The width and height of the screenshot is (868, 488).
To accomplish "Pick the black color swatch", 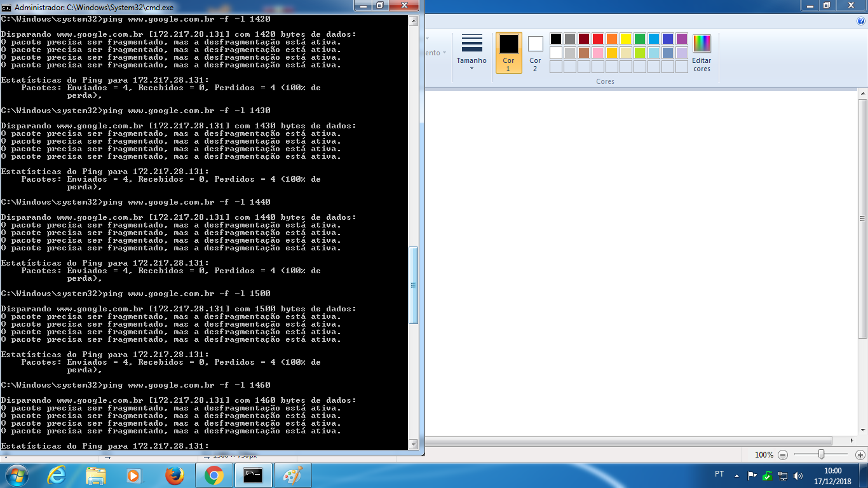I will 556,39.
